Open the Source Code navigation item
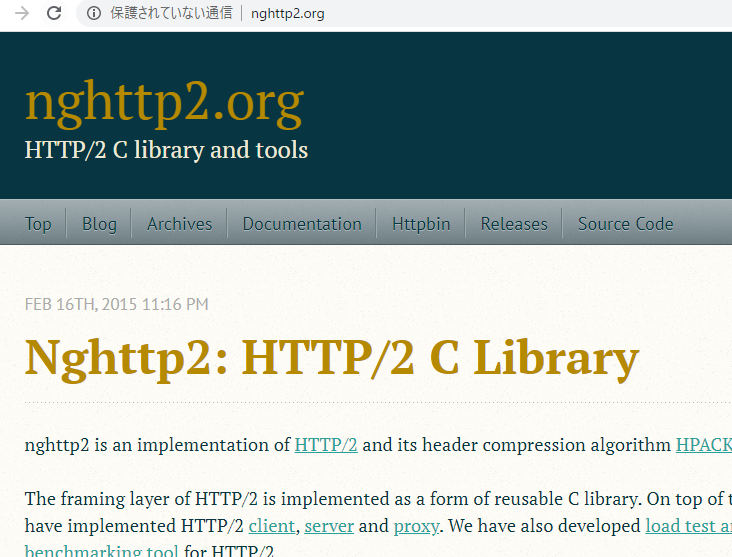 pos(626,224)
